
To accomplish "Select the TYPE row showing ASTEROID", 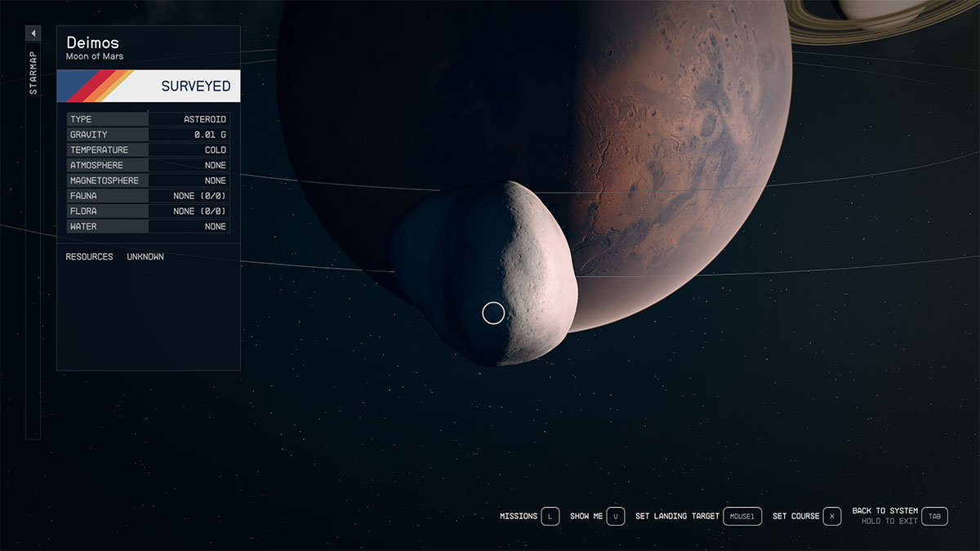I will 147,118.
